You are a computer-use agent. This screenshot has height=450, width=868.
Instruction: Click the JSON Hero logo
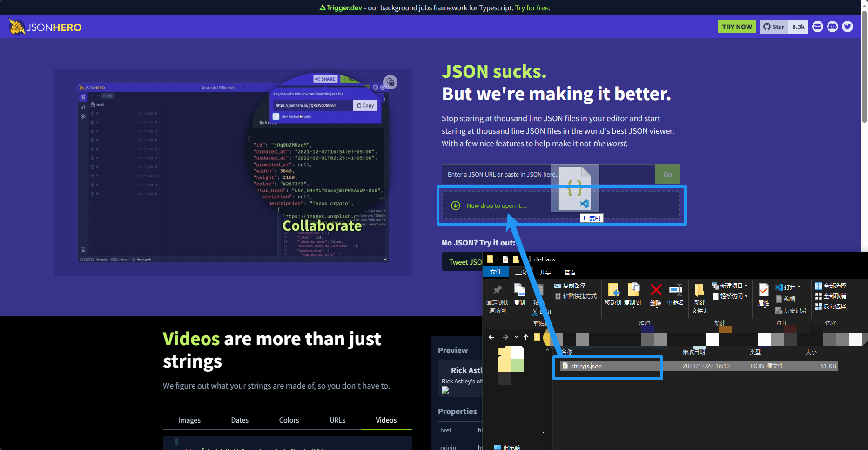click(45, 27)
